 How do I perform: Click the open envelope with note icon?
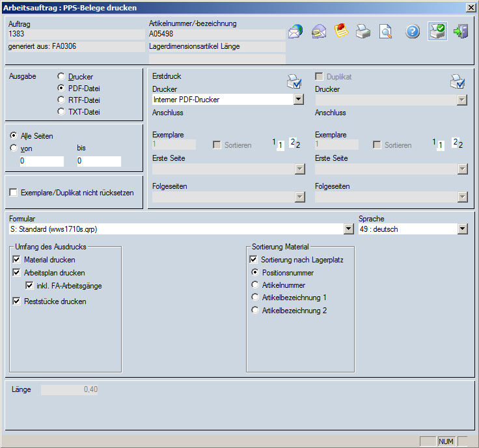coord(319,31)
